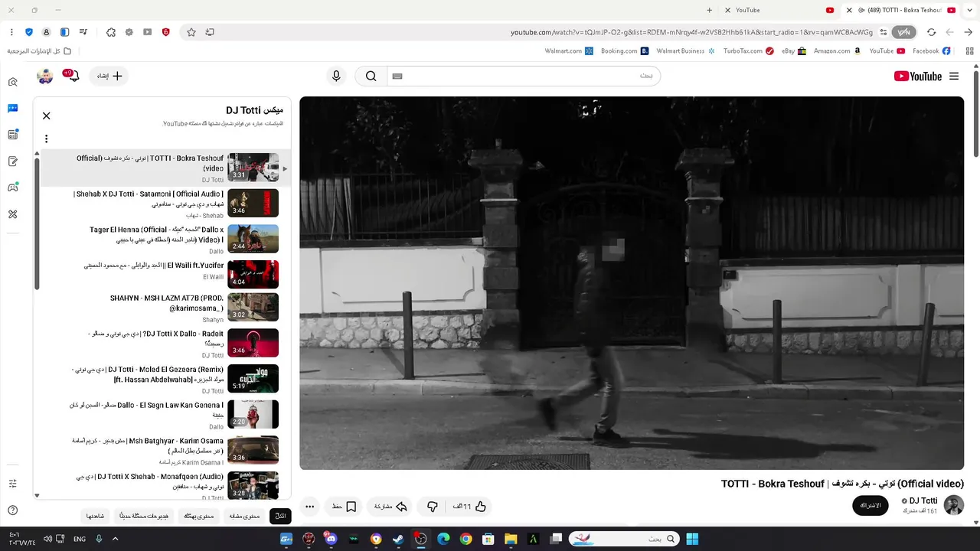
Task: Select the الكل (All) filter chip
Action: click(x=281, y=516)
